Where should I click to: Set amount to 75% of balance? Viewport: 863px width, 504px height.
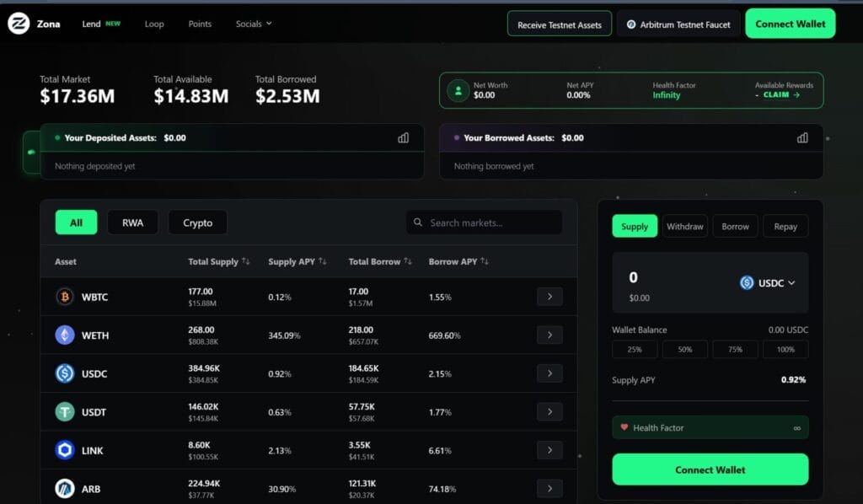point(735,350)
